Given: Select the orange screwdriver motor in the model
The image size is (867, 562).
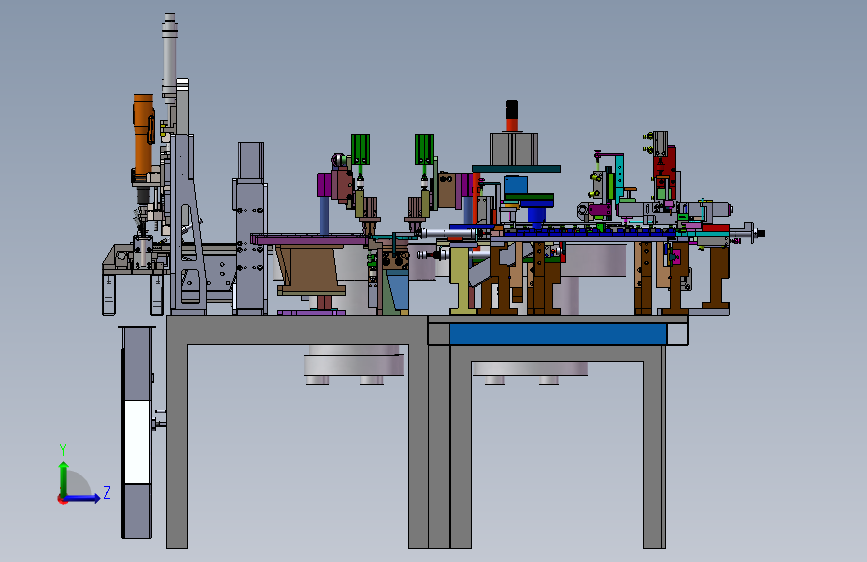Looking at the screenshot, I should pyautogui.click(x=143, y=136).
